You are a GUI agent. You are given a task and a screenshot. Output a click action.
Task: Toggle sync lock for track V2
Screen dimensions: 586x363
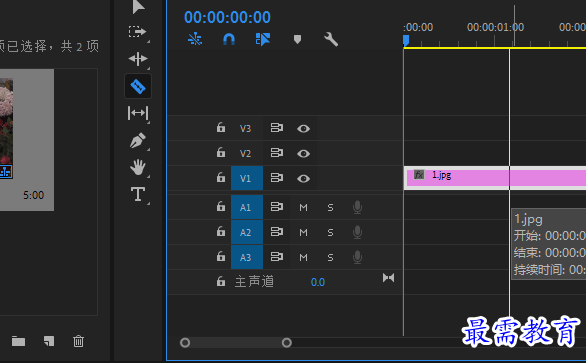(277, 153)
